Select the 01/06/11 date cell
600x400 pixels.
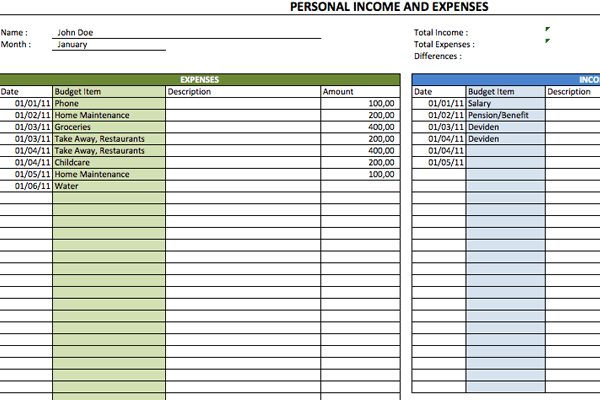coord(26,186)
